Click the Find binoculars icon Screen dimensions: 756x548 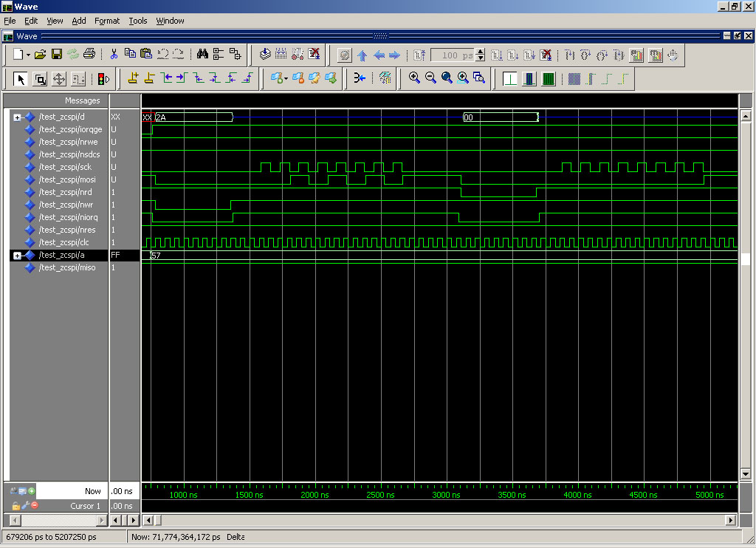coord(202,55)
